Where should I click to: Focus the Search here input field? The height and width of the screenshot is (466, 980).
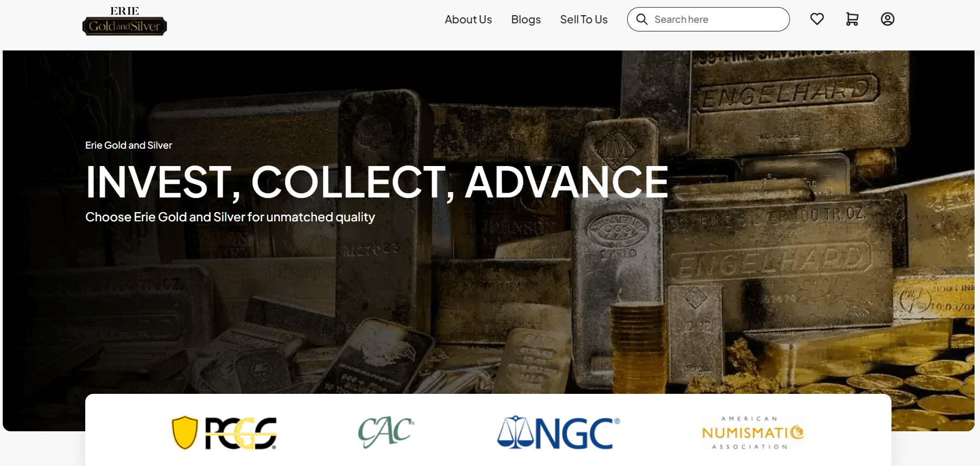pyautogui.click(x=708, y=19)
